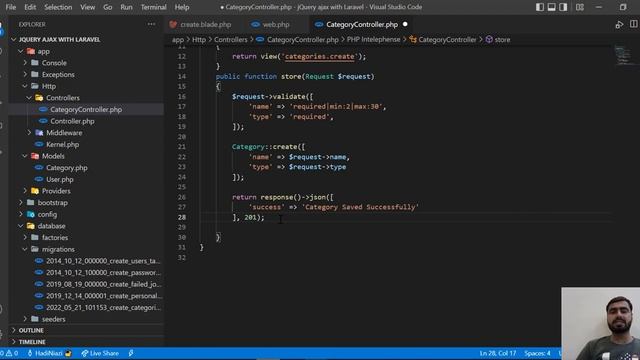
Task: Open the Edit menu
Action: coord(30,7)
